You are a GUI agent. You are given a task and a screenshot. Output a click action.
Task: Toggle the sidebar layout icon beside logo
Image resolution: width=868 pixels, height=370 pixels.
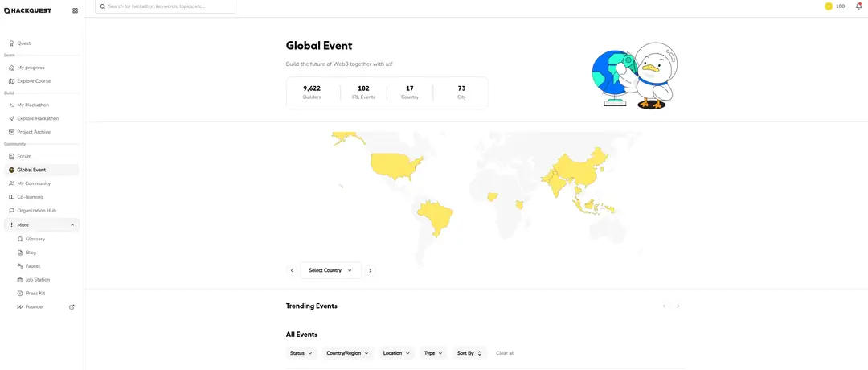[x=75, y=10]
